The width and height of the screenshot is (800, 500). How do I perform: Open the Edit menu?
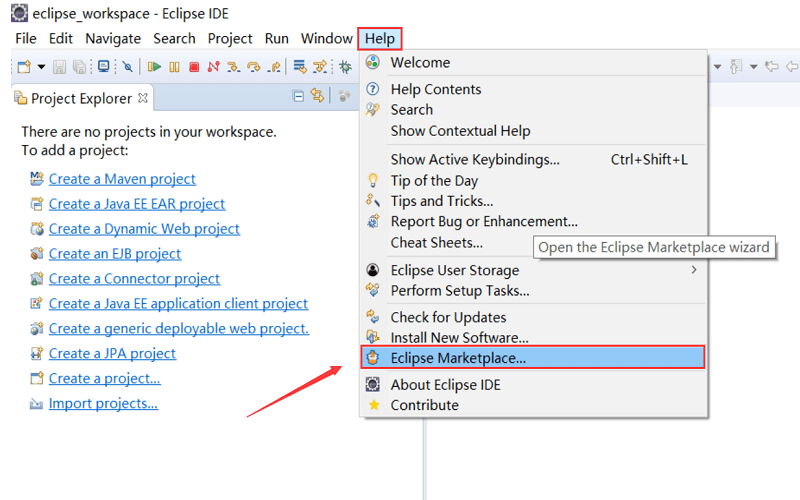pos(61,38)
